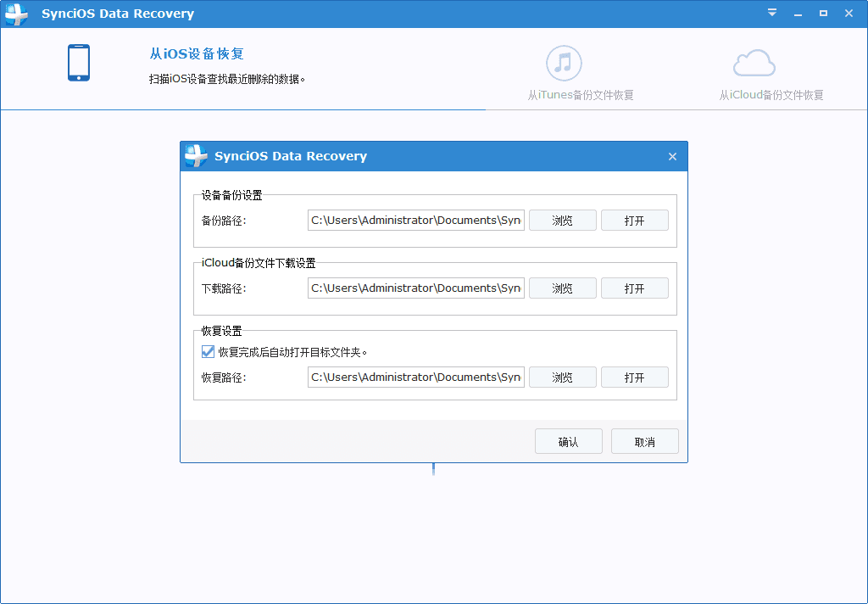Click the 扫描iOS设备查找最近删除的数据 description text
The image size is (868, 604).
coord(227,79)
